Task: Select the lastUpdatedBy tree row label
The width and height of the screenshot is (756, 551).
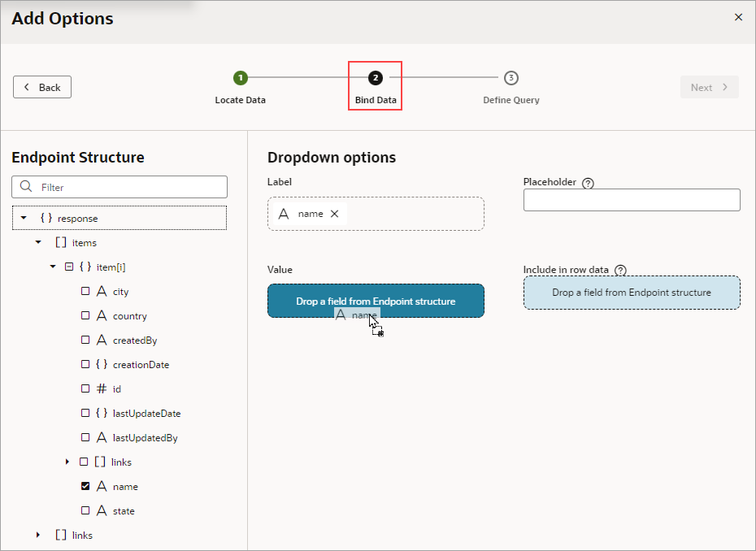Action: tap(146, 438)
